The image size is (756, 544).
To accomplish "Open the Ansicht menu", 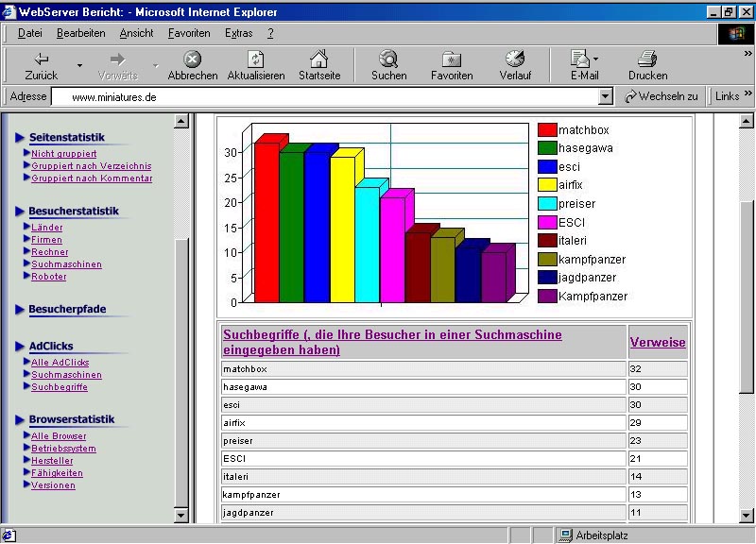I will point(136,33).
